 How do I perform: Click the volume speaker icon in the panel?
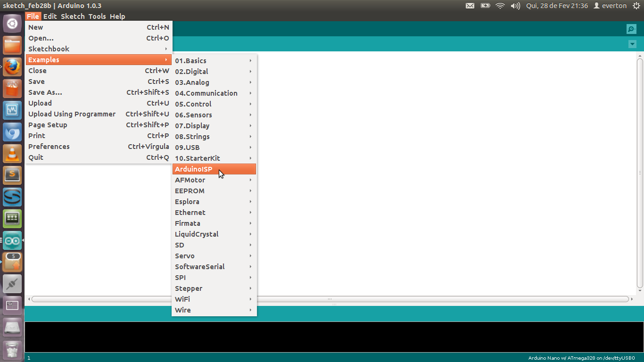514,6
